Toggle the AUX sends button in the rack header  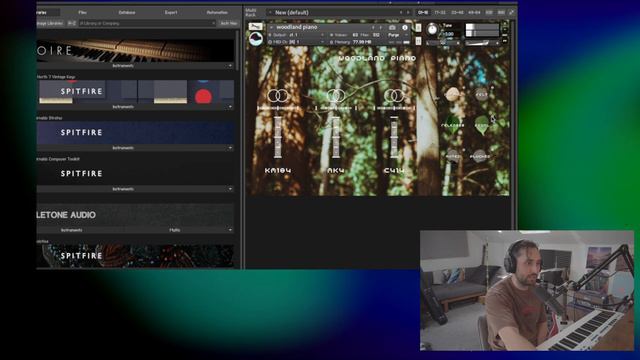click(501, 13)
